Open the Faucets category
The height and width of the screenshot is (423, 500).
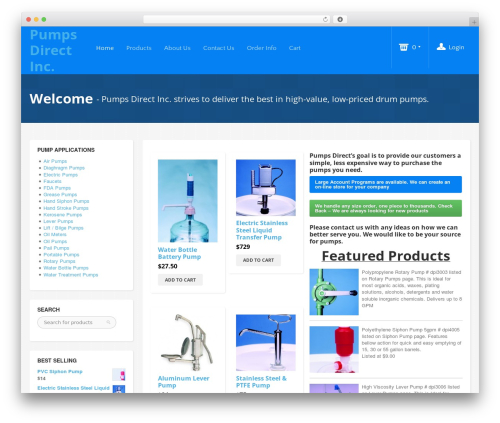pos(52,181)
